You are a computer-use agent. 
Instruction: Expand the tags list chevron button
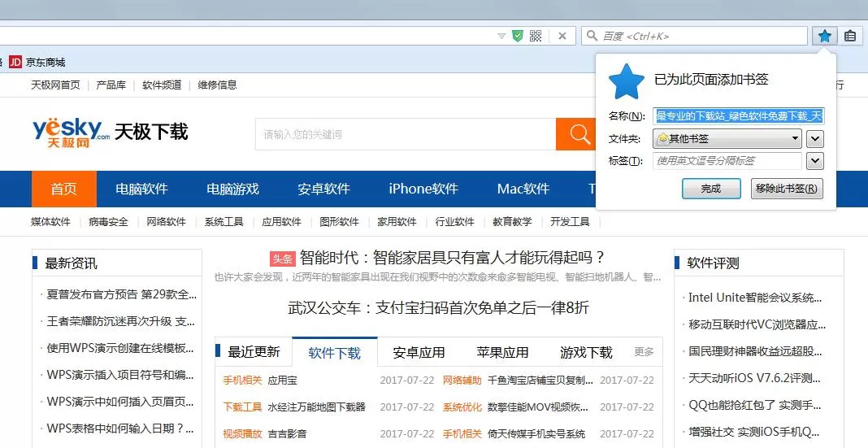click(x=815, y=161)
